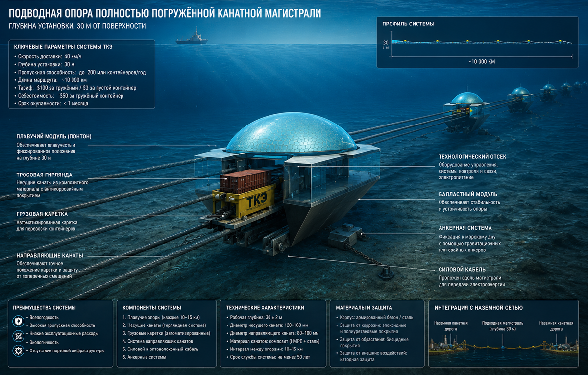The height and width of the screenshot is (375, 588).
Task: Click the Преимущества системы heading
Action: (44, 308)
